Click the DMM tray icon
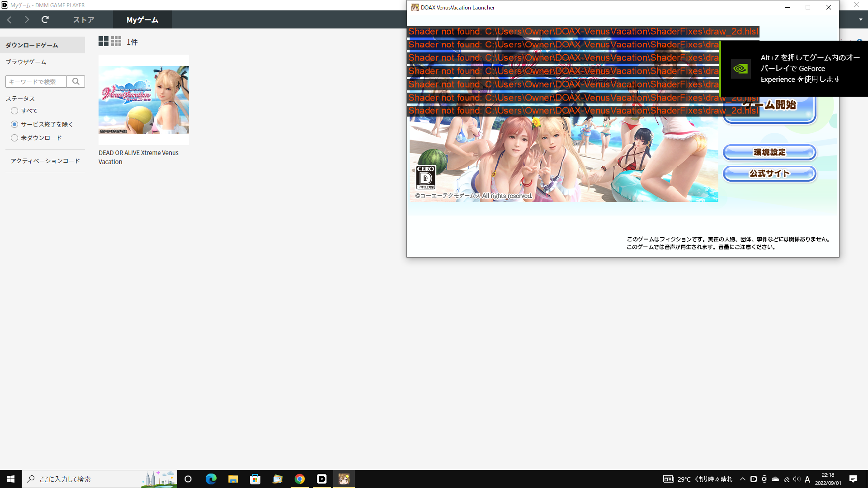Screen dimensions: 868x488 pyautogui.click(x=753, y=479)
